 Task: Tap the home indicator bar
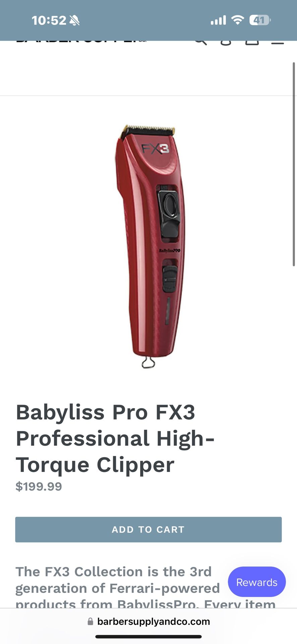[148, 636]
